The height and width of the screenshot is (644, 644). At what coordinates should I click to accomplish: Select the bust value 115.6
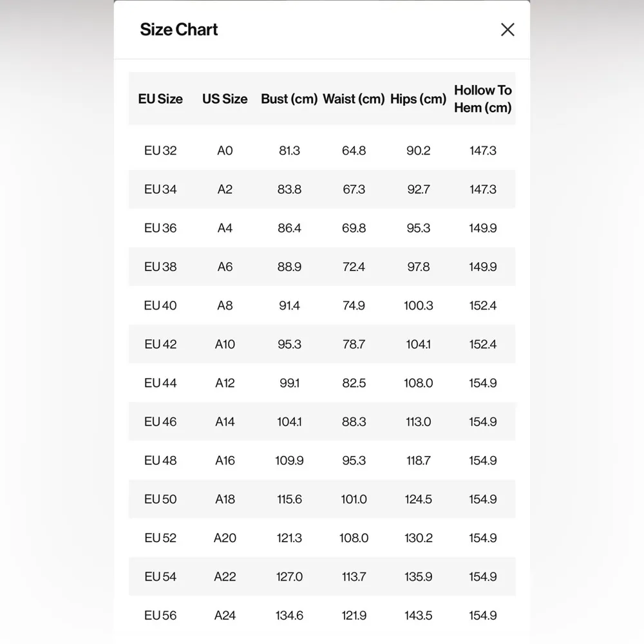[x=289, y=499]
